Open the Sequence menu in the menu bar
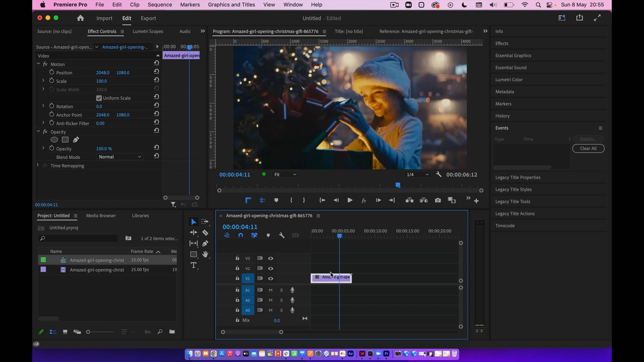Screen dimensions: 644x362 pos(160,5)
